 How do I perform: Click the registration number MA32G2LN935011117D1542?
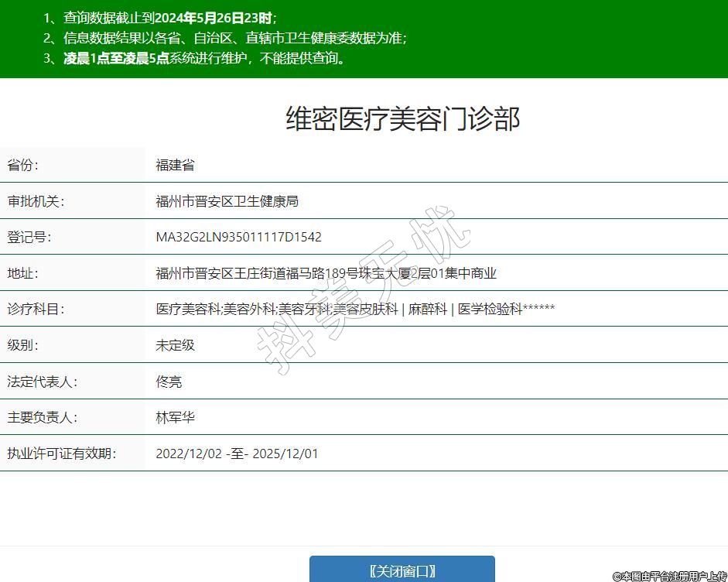click(x=238, y=237)
